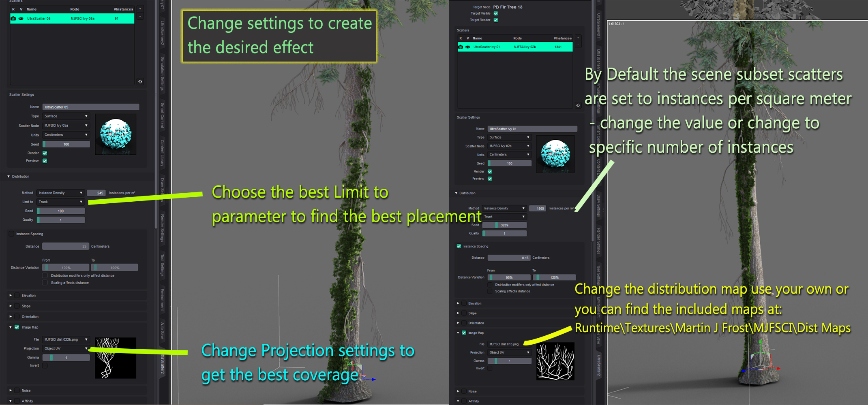Enable Invert under MJFSCI dist 01b.png map

490,368
